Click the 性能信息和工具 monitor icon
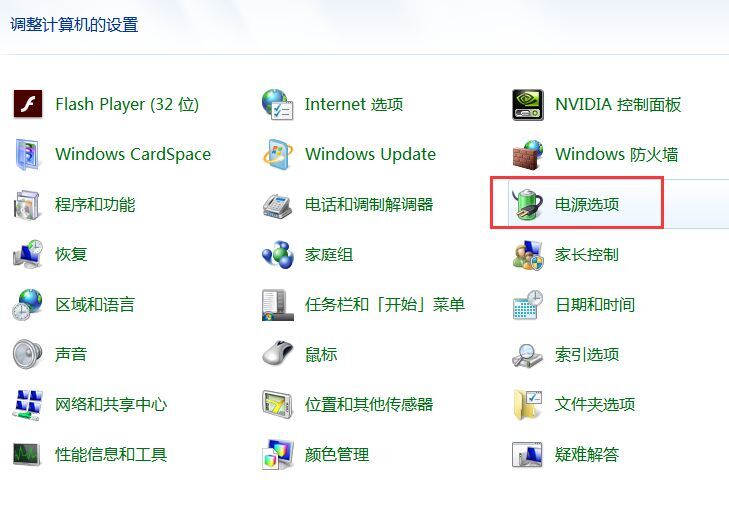 click(27, 454)
